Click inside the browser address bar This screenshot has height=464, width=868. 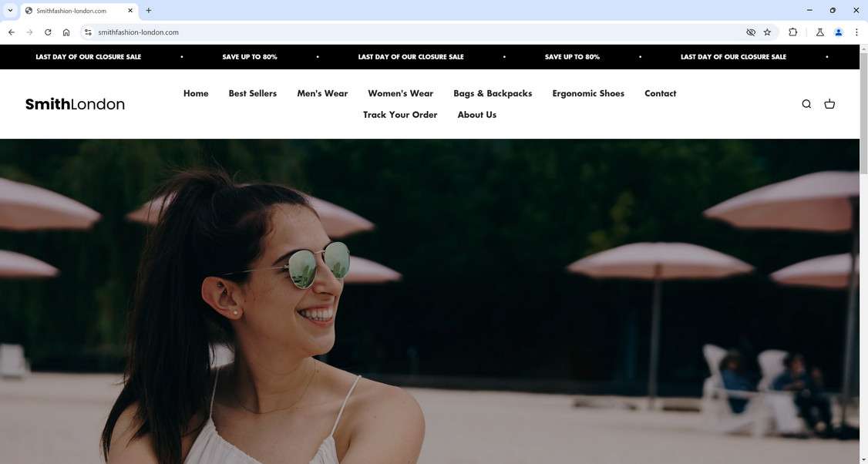231,32
